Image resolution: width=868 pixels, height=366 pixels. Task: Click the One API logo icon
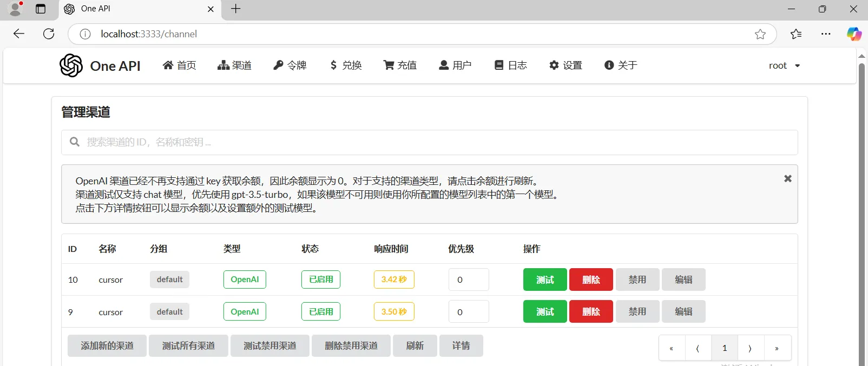[x=71, y=65]
